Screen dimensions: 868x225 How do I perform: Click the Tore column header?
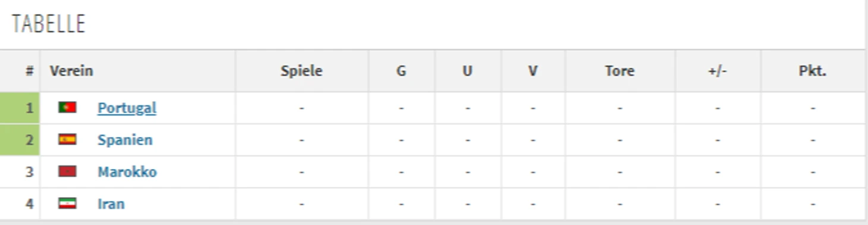click(619, 71)
